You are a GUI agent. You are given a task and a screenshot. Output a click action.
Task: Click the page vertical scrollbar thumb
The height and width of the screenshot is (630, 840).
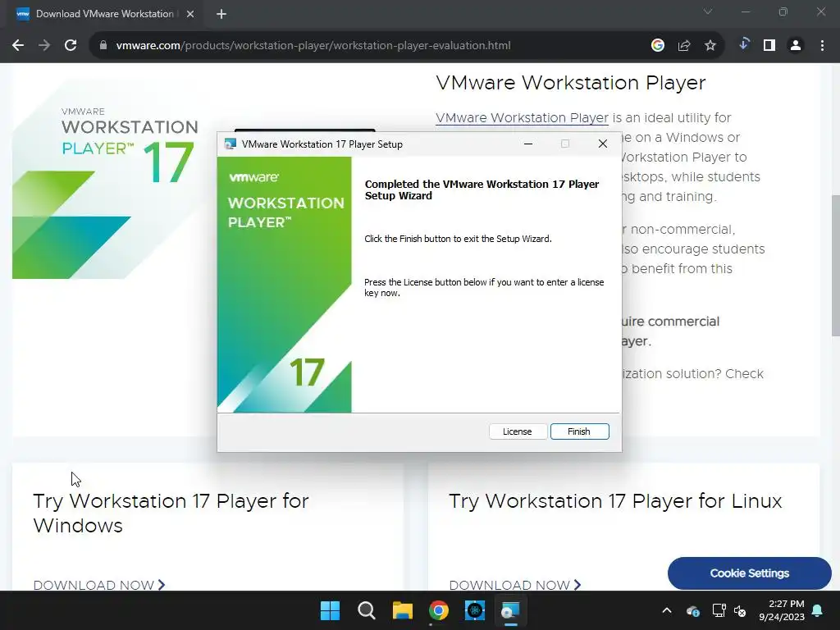pyautogui.click(x=835, y=265)
